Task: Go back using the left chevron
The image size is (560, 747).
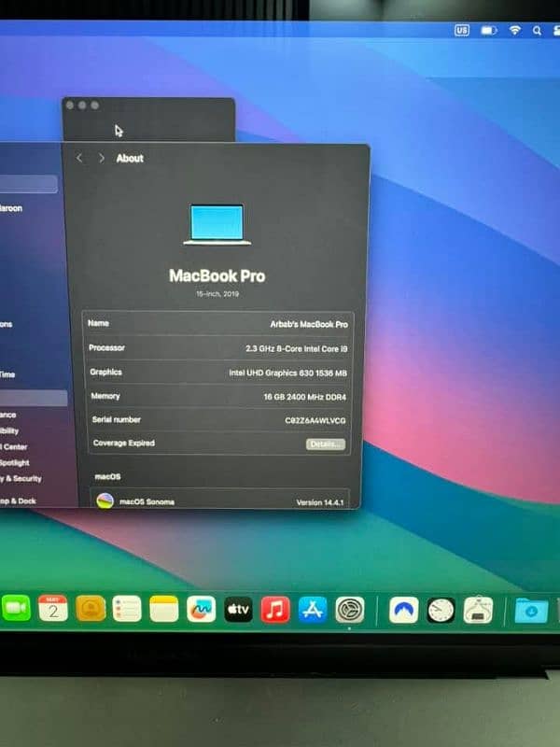Action: coord(79,159)
